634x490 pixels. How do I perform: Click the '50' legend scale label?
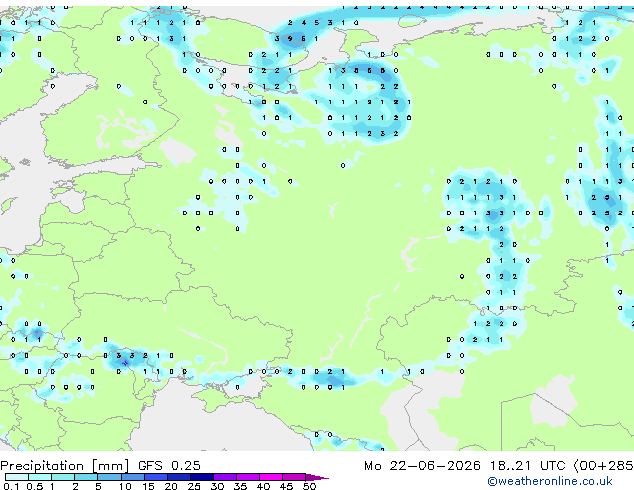point(310,486)
